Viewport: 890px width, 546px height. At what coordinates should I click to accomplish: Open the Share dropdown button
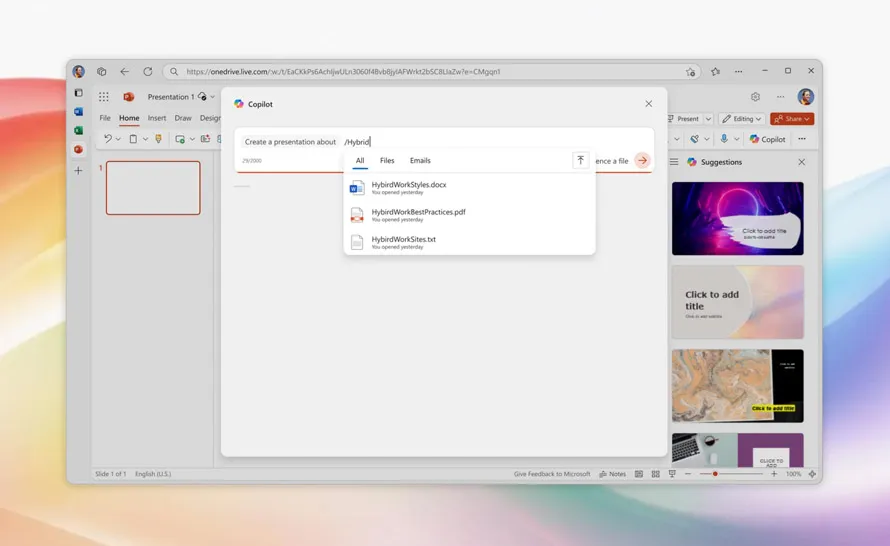click(x=792, y=119)
